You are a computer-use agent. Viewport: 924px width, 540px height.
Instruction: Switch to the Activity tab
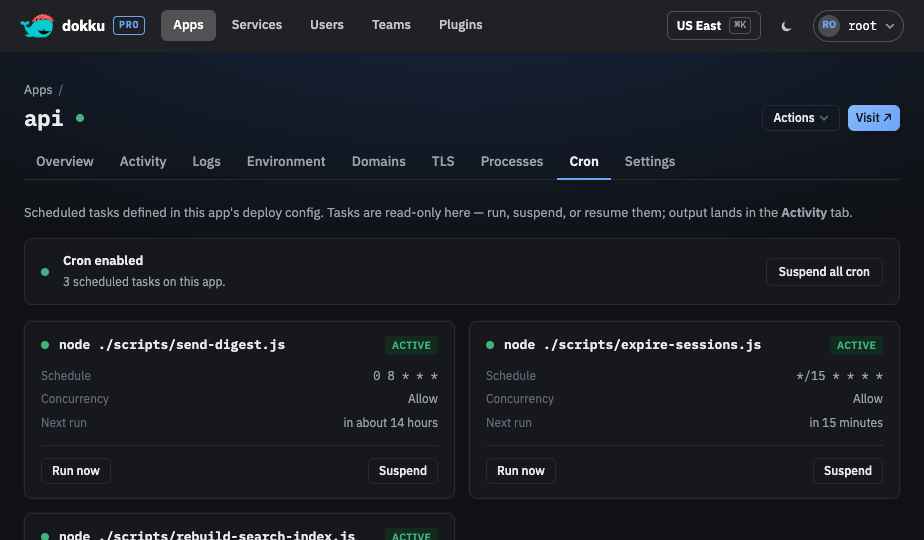point(143,162)
